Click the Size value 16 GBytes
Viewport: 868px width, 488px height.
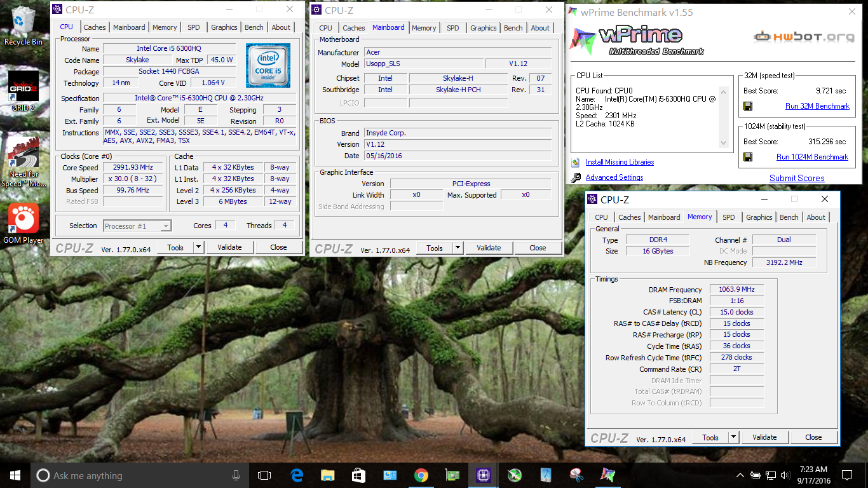(657, 251)
